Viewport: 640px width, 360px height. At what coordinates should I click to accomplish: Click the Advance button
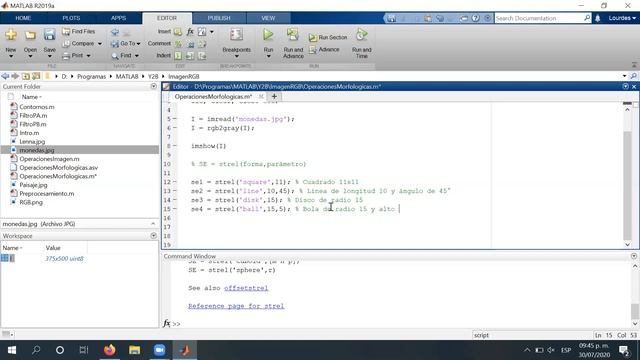tap(324, 49)
